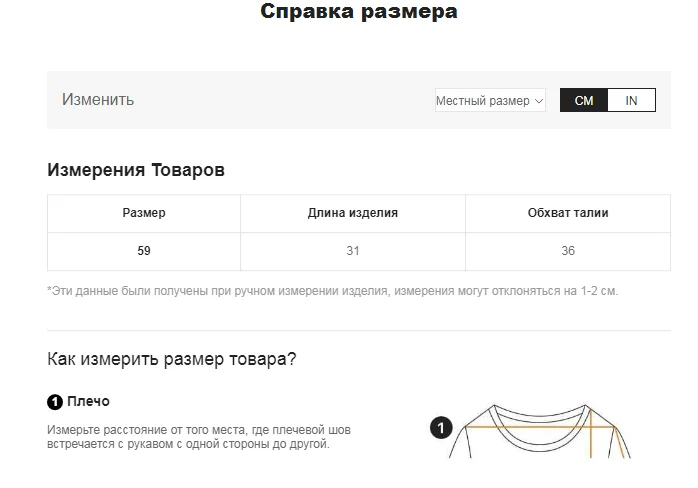Click the shoulder measurement description text
Screen dimensions: 698x488
pyautogui.click(x=199, y=437)
